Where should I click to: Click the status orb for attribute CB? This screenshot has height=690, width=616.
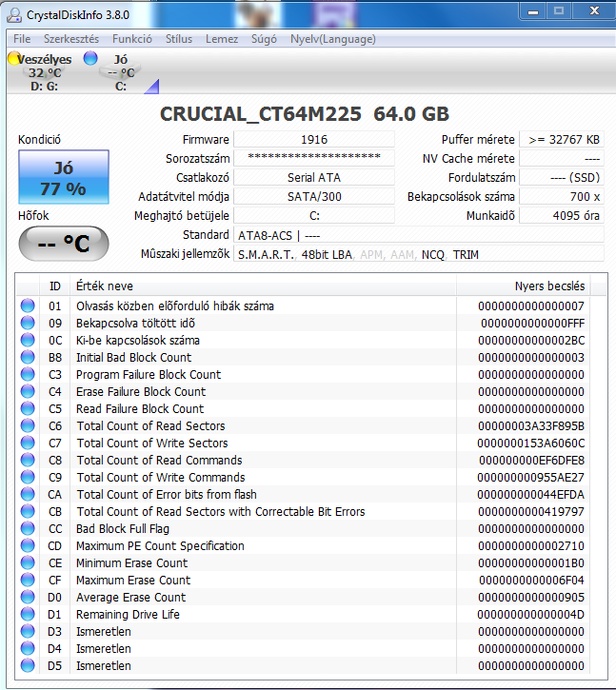click(x=28, y=512)
